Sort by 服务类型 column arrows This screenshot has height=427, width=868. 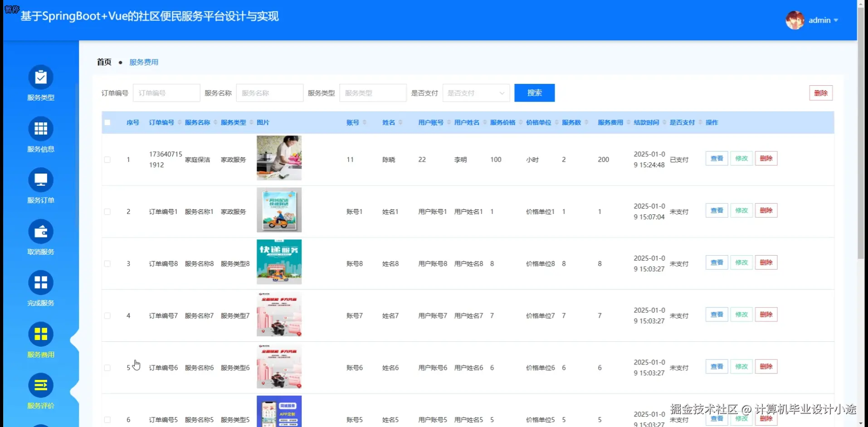(x=251, y=122)
